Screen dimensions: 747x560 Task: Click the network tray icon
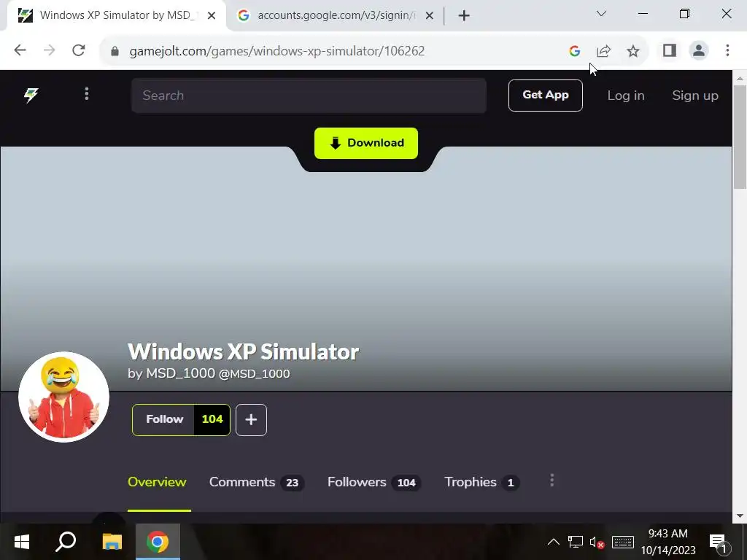point(575,542)
